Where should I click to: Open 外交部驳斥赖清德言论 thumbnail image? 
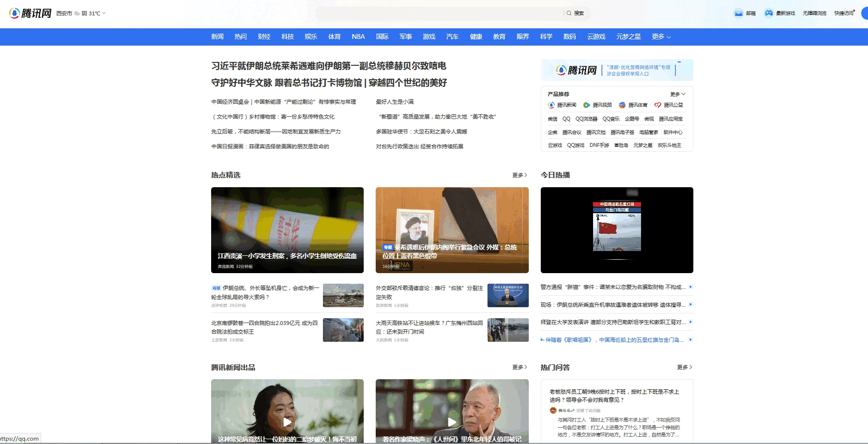pyautogui.click(x=508, y=295)
